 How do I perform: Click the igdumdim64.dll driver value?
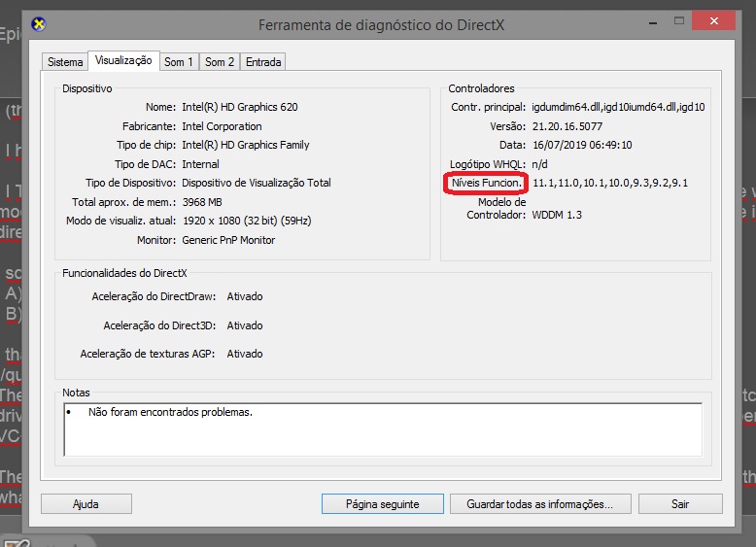coord(618,107)
